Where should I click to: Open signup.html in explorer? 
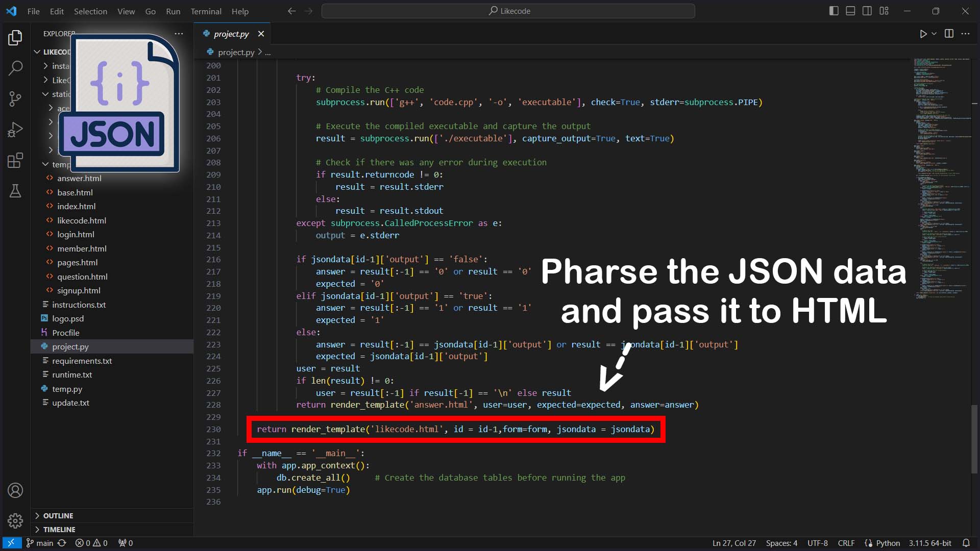coord(79,290)
